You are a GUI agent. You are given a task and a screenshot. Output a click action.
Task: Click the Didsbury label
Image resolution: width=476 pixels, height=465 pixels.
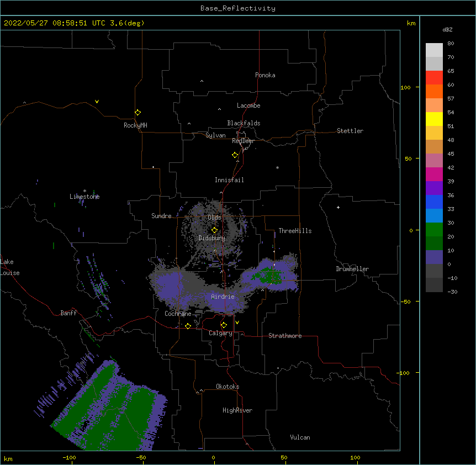(x=212, y=238)
